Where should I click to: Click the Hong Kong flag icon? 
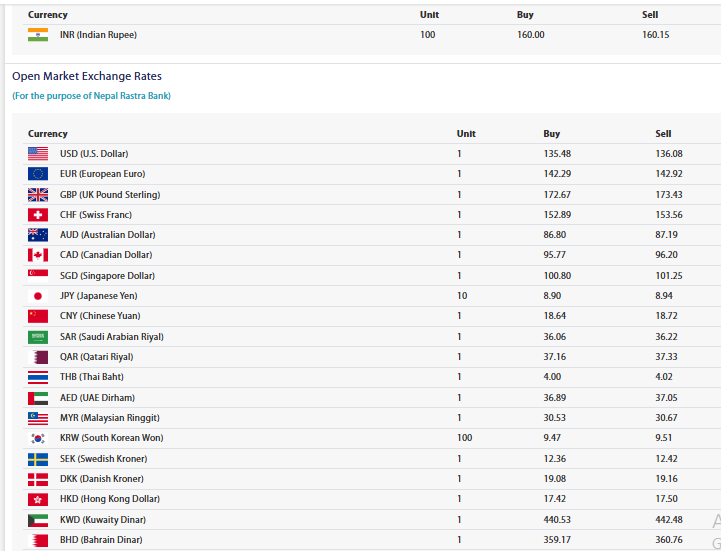38,499
